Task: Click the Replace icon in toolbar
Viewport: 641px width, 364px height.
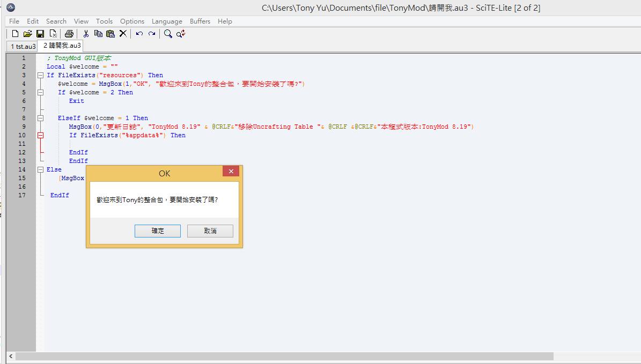Action: click(x=181, y=34)
